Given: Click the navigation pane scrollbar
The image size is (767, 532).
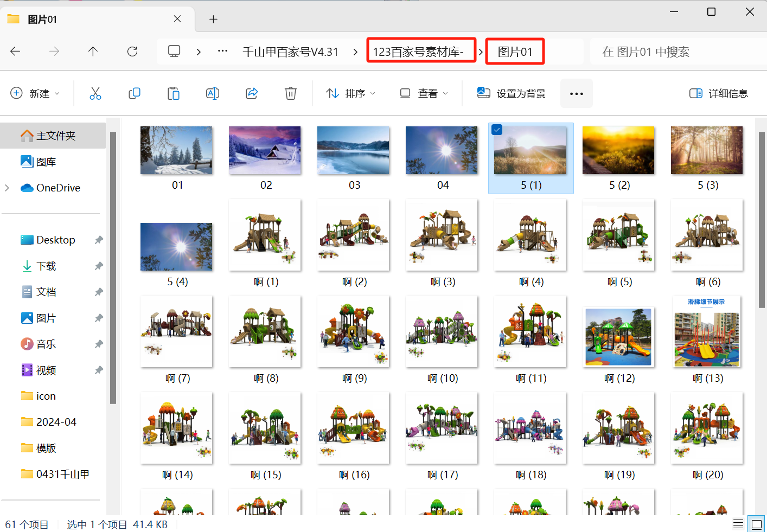Looking at the screenshot, I should click(113, 268).
